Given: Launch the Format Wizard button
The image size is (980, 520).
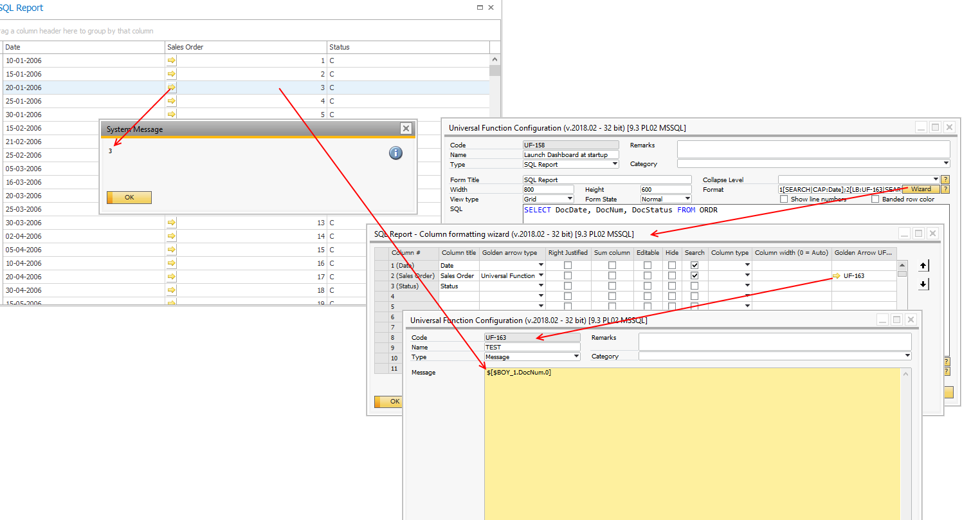Looking at the screenshot, I should (x=921, y=189).
